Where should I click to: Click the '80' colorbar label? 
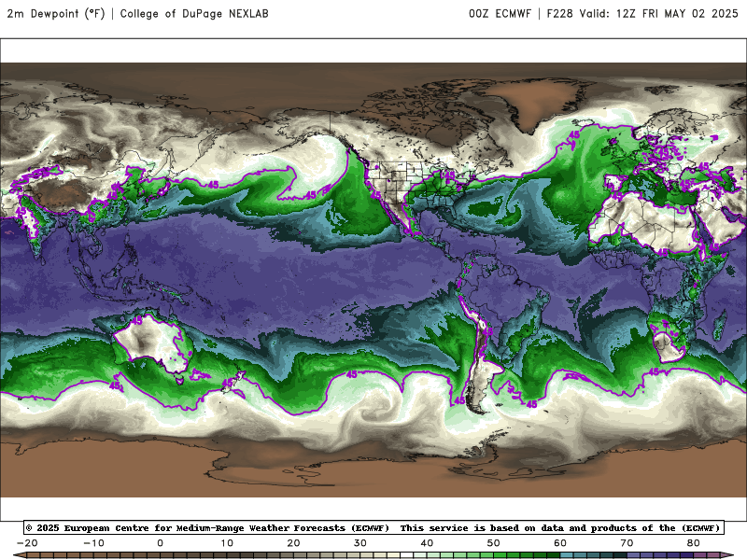coord(694,543)
